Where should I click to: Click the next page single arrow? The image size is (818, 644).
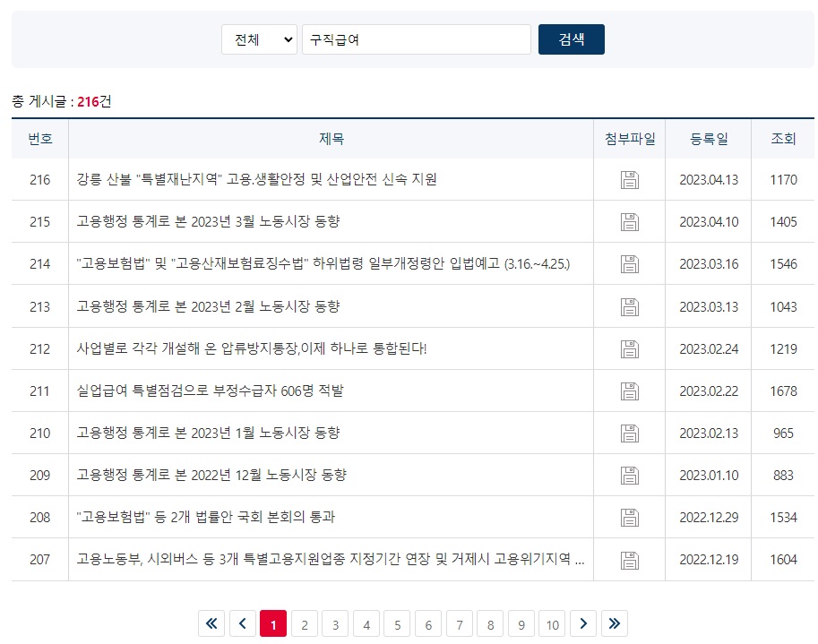tap(583, 623)
